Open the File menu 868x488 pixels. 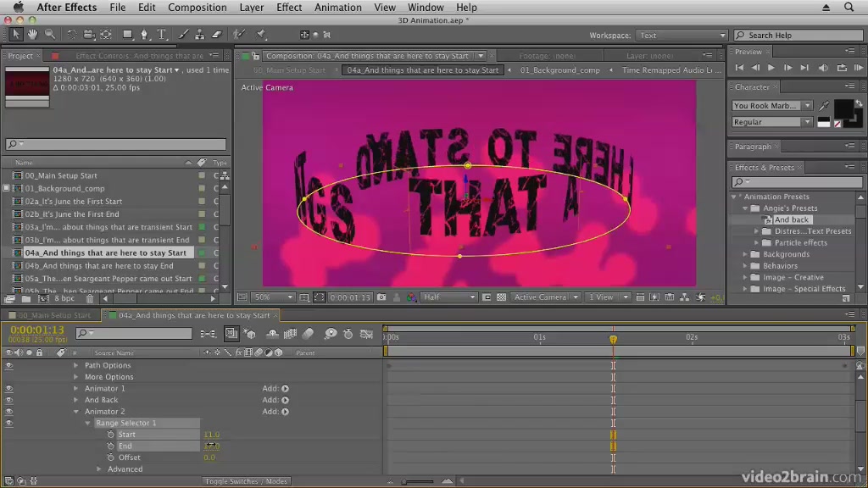[x=117, y=7]
